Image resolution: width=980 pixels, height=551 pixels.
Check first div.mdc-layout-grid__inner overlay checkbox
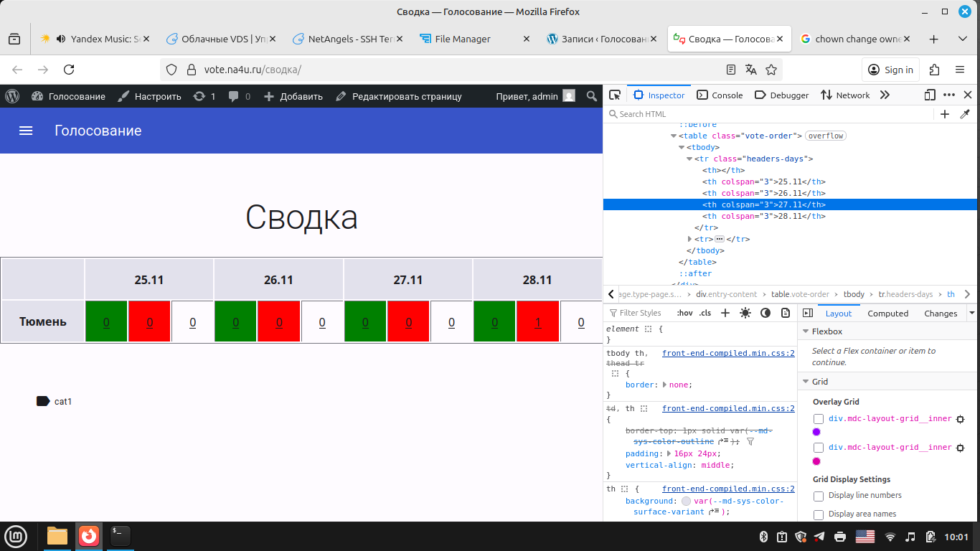point(819,419)
